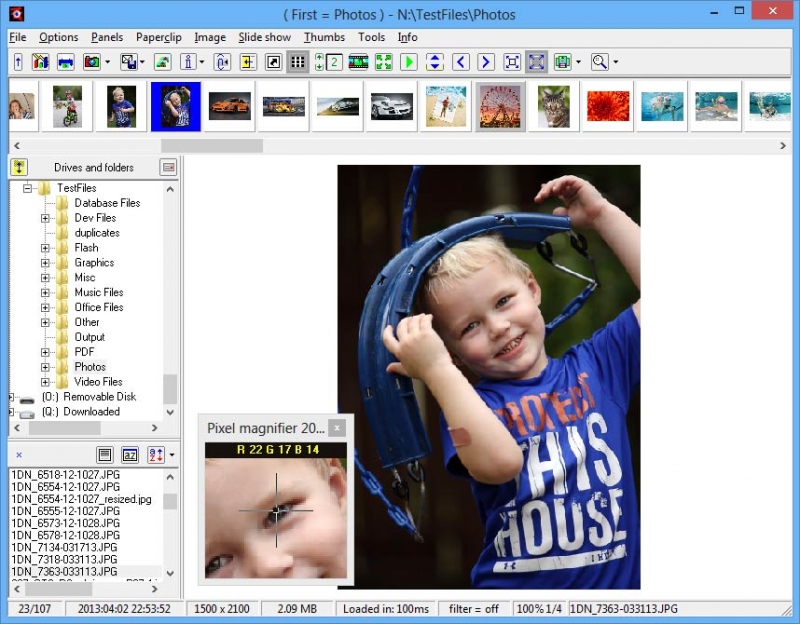
Task: Open the Panels menu
Action: pyautogui.click(x=107, y=37)
